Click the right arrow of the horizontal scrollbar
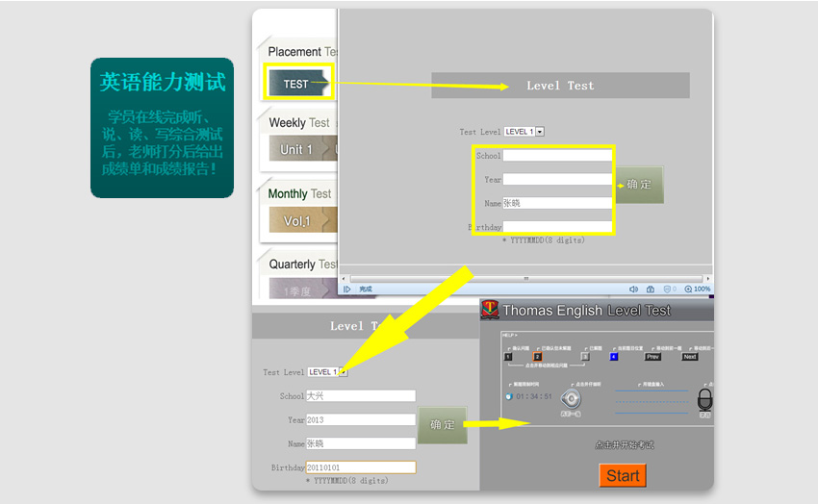818x504 pixels. coord(708,279)
